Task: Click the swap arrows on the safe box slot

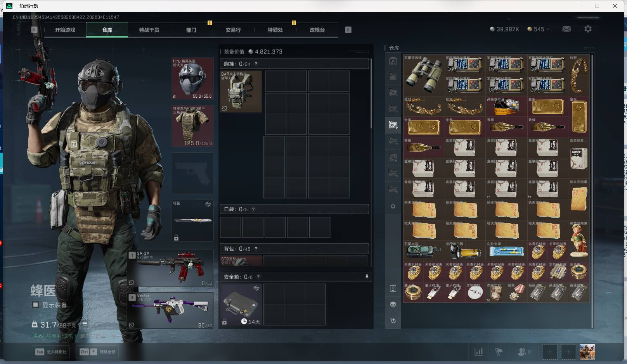Action: click(x=256, y=288)
